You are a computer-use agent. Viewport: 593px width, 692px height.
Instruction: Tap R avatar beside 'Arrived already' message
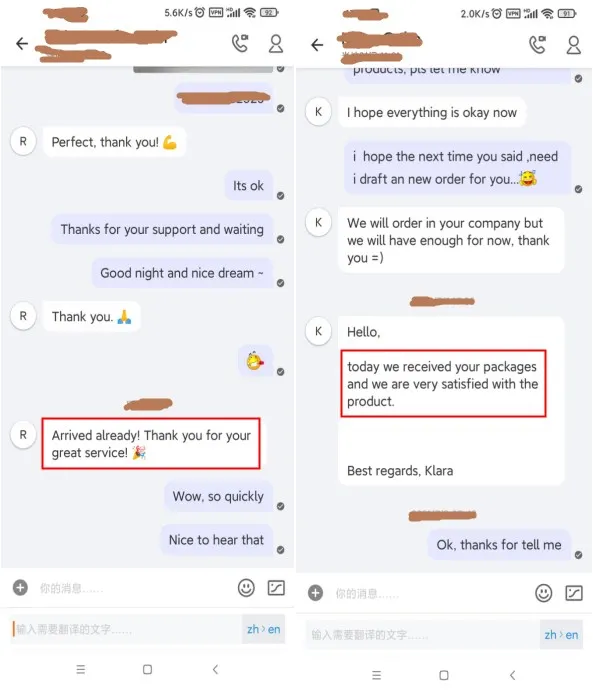(23, 435)
